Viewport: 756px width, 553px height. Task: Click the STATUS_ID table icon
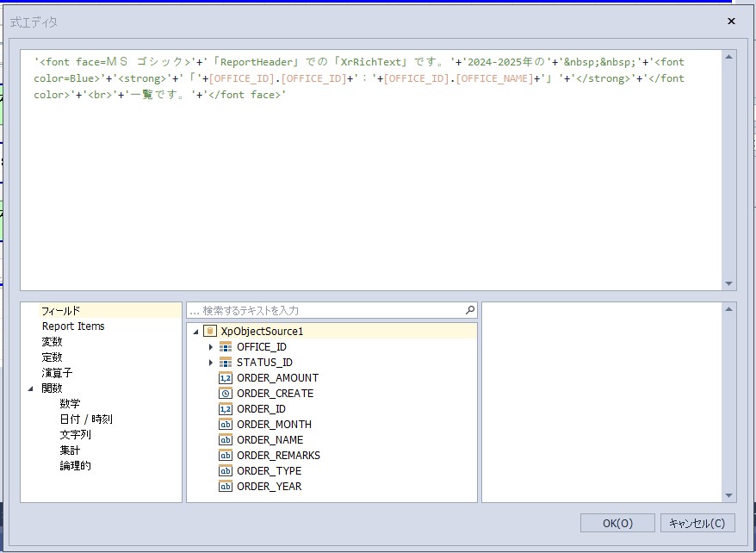coord(226,362)
